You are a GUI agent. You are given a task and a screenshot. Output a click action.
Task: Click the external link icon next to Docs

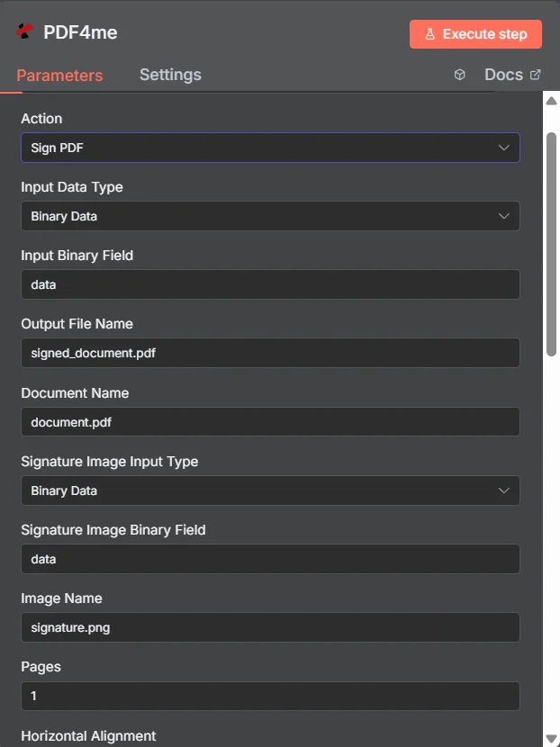536,75
